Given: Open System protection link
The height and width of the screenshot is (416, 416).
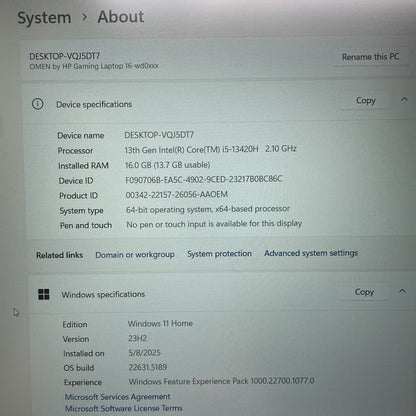Looking at the screenshot, I should 219,254.
